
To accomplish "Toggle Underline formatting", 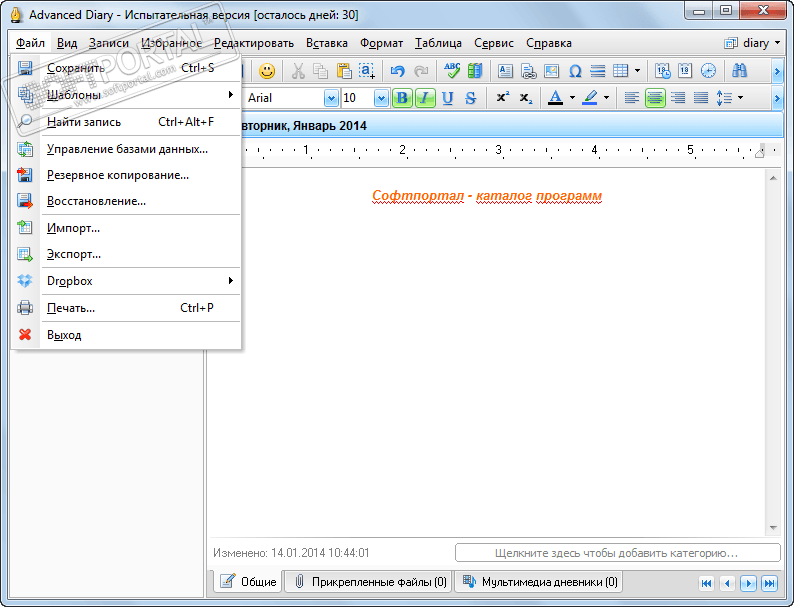I will (x=447, y=98).
